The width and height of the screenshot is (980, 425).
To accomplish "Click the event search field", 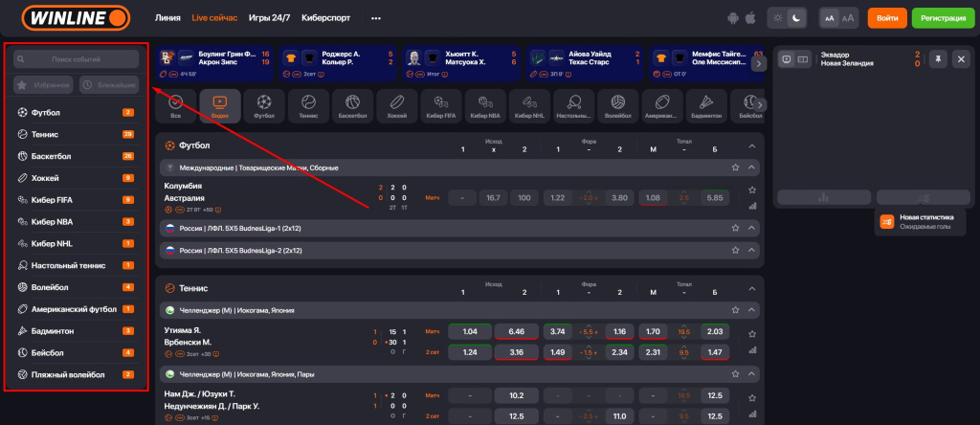I will click(x=77, y=59).
